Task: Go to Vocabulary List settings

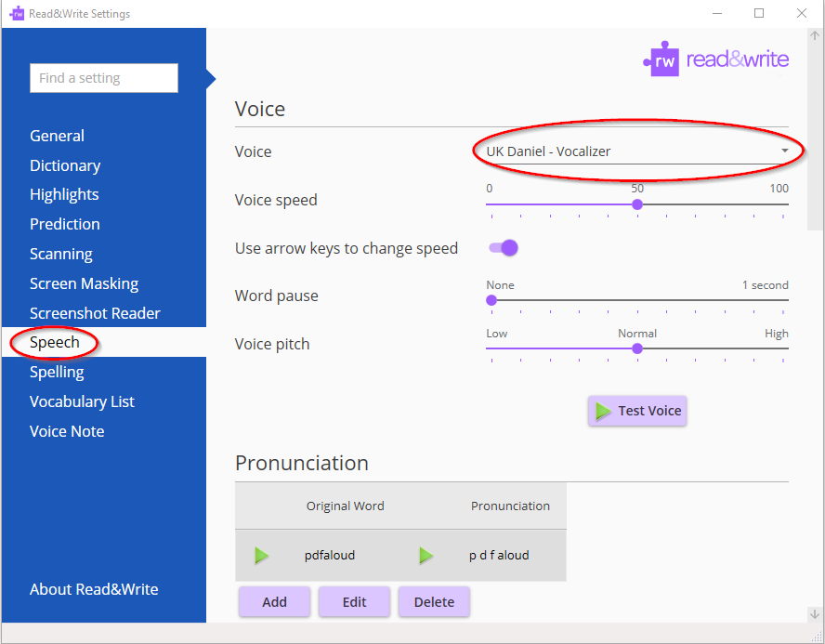Action: pyautogui.click(x=82, y=401)
